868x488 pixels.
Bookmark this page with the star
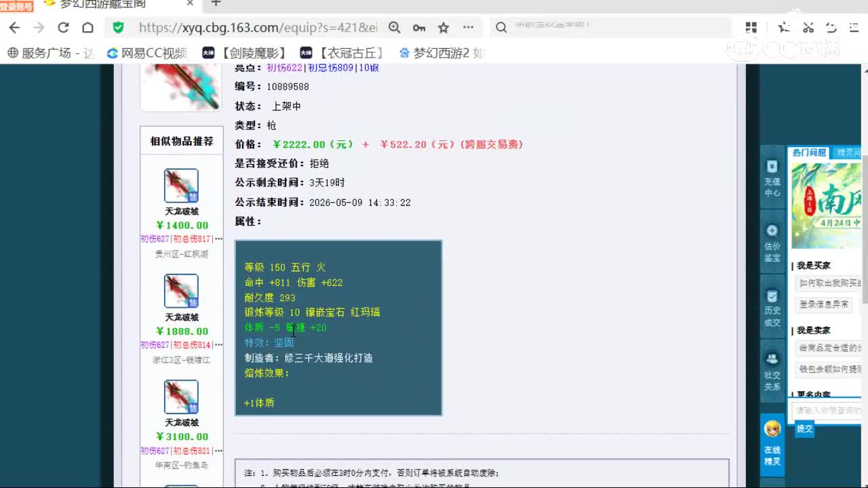click(x=443, y=28)
